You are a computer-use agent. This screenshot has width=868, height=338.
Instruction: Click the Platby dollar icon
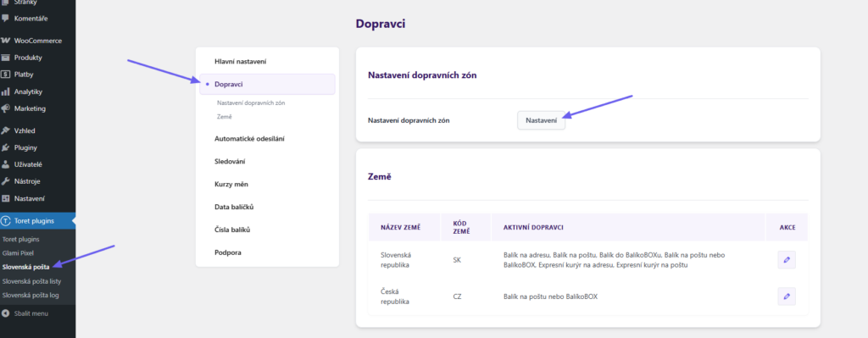point(6,75)
